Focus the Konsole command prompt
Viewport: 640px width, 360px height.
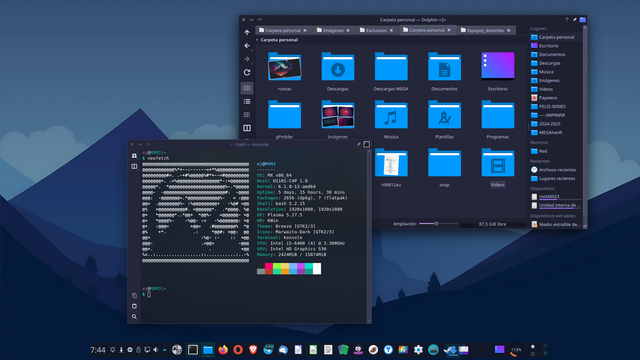(x=149, y=294)
